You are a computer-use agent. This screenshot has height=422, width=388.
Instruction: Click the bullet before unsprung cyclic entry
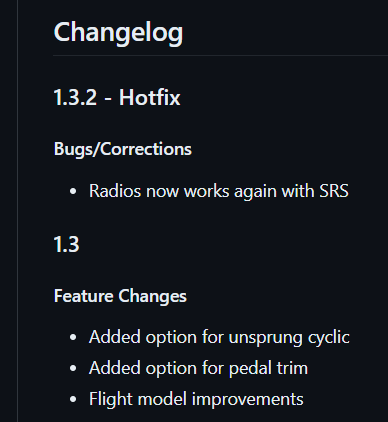click(73, 337)
